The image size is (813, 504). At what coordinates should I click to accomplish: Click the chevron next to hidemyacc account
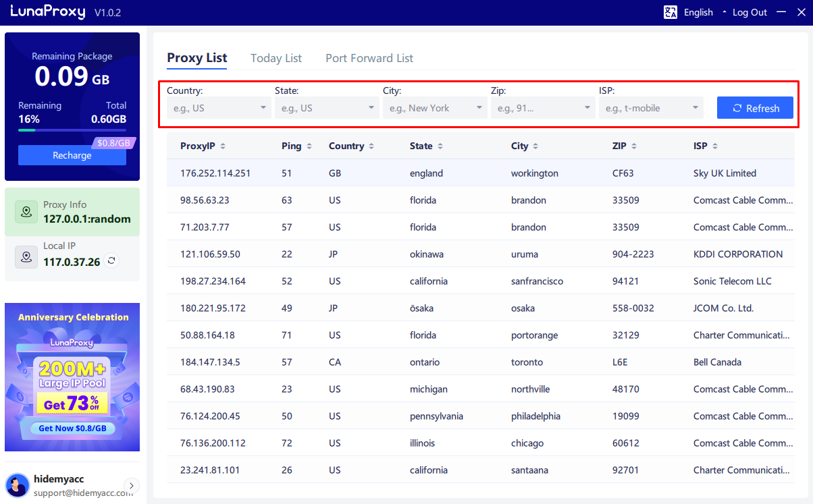(131, 485)
